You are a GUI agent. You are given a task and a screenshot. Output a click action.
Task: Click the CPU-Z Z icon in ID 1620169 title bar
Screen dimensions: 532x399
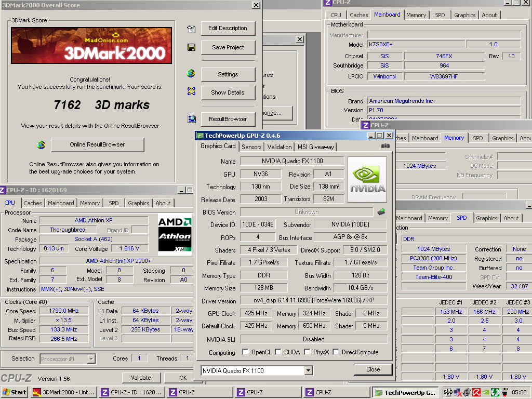coord(2,190)
